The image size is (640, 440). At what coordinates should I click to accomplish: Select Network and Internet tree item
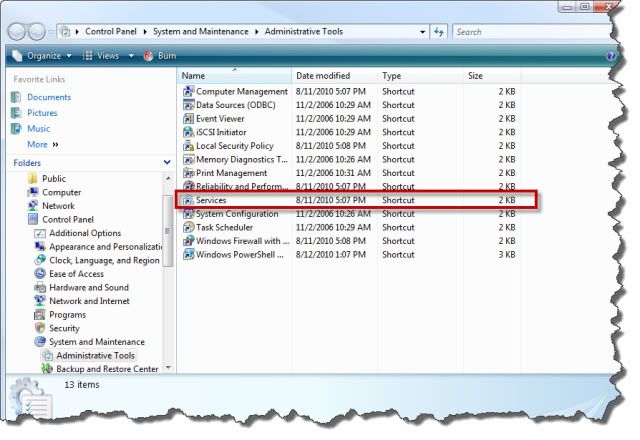[x=89, y=301]
